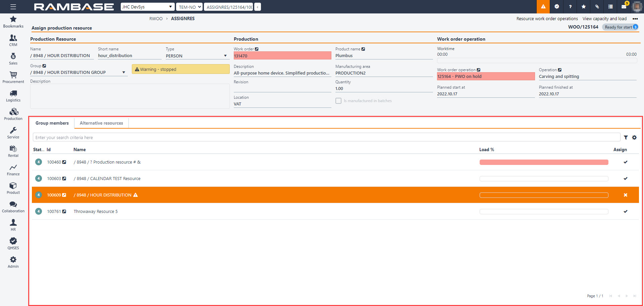644x306 pixels.
Task: Expand the Group HOUR DISTRIBUTION GROUP dropdown
Action: click(123, 73)
